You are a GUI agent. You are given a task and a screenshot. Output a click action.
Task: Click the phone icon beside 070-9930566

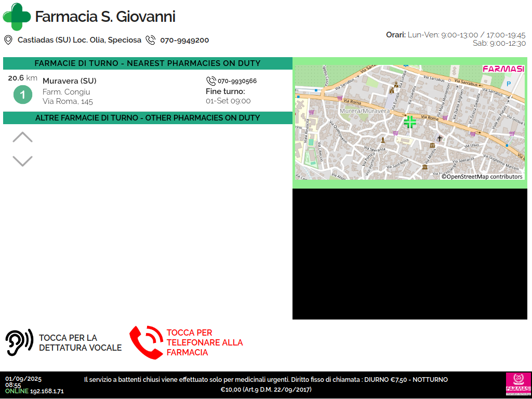(211, 81)
